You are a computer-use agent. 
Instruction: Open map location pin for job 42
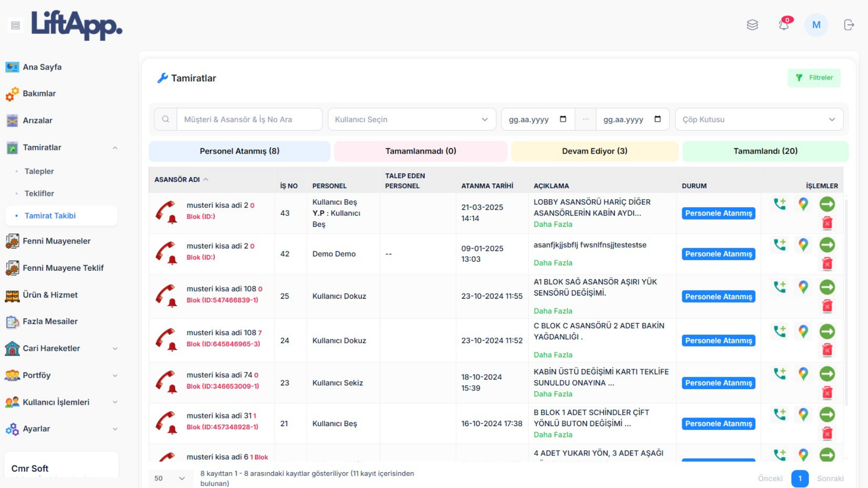point(803,245)
